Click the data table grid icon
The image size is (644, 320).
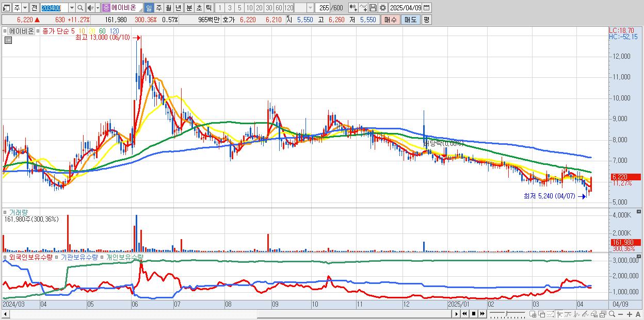8,41
